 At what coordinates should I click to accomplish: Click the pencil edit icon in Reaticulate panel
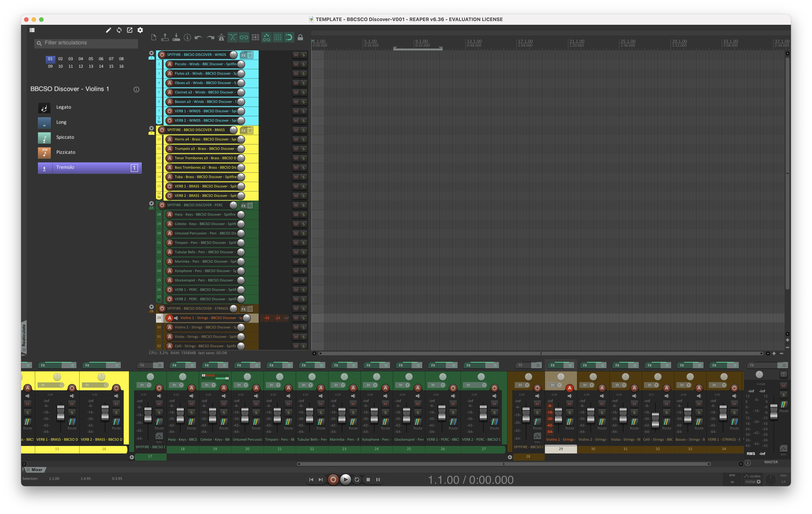pos(109,30)
